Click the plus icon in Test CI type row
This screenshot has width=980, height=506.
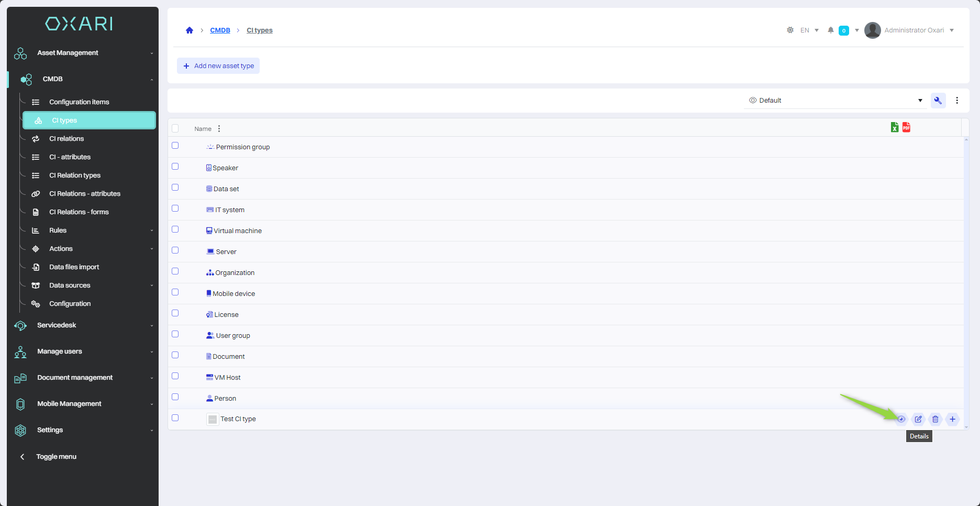click(x=953, y=419)
